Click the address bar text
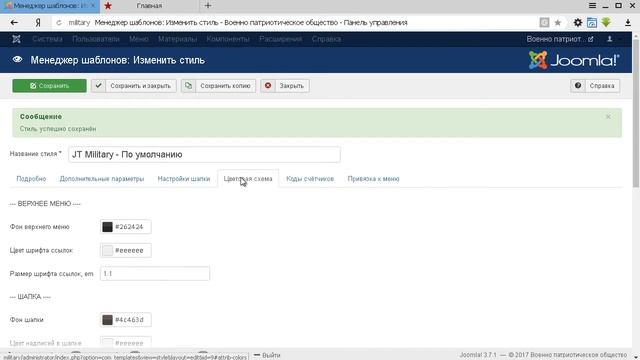 pyautogui.click(x=251, y=22)
